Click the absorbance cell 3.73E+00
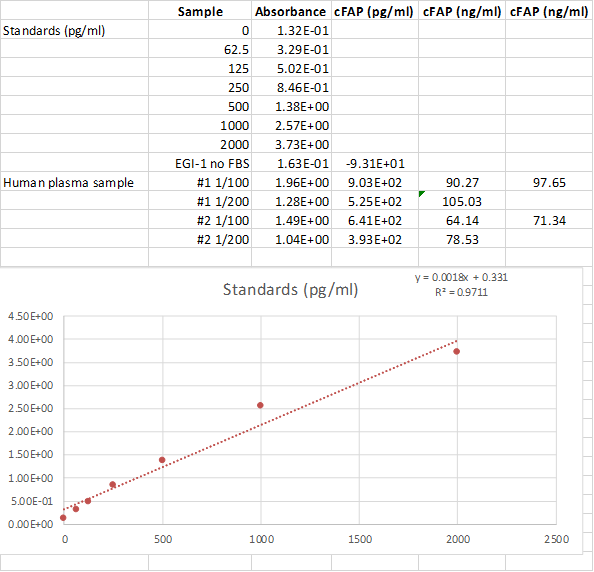The width and height of the screenshot is (594, 572). (291, 144)
